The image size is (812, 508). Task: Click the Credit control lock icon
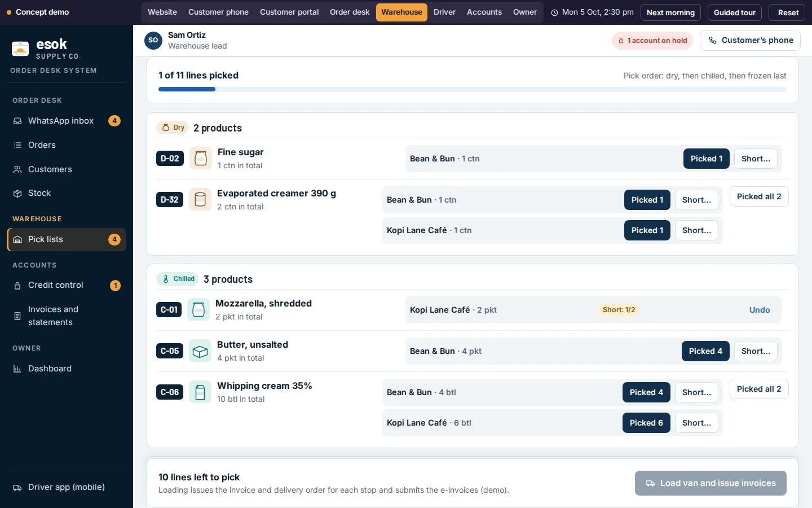17,286
